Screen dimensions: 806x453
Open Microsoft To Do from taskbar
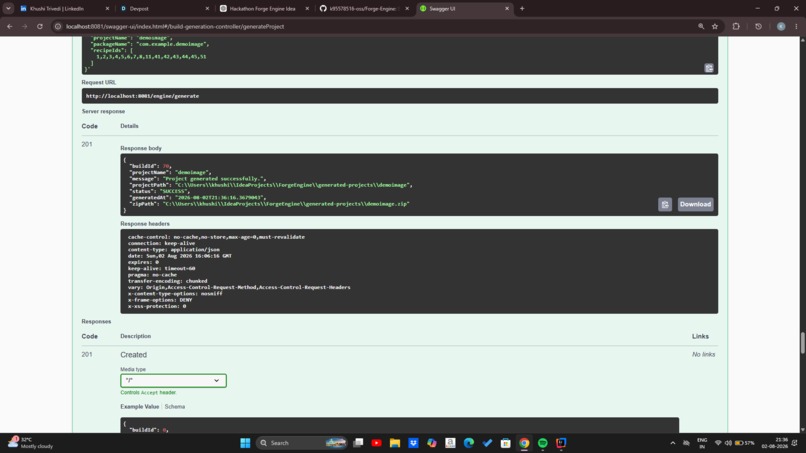pos(487,443)
